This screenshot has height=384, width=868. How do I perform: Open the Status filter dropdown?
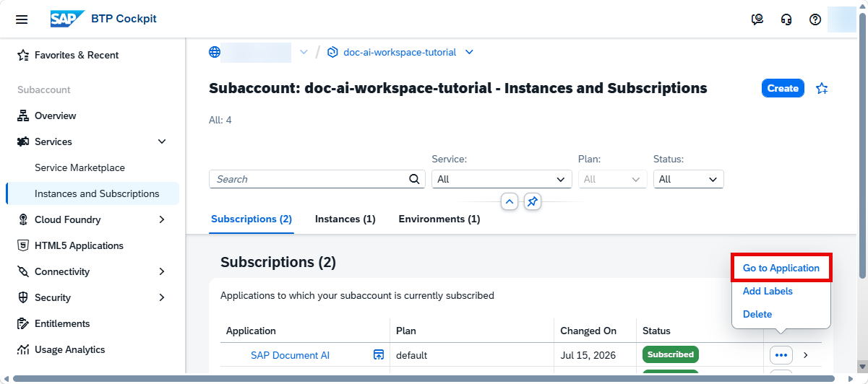688,179
